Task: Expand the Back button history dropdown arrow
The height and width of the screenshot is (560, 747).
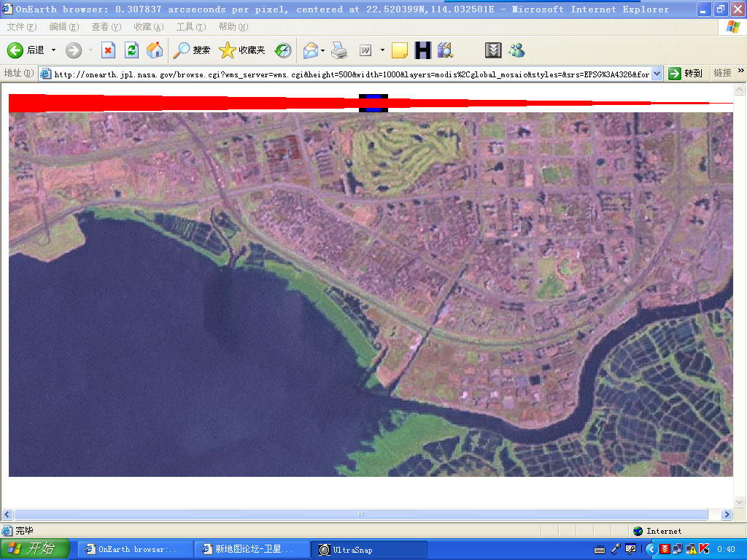Action: (x=53, y=50)
